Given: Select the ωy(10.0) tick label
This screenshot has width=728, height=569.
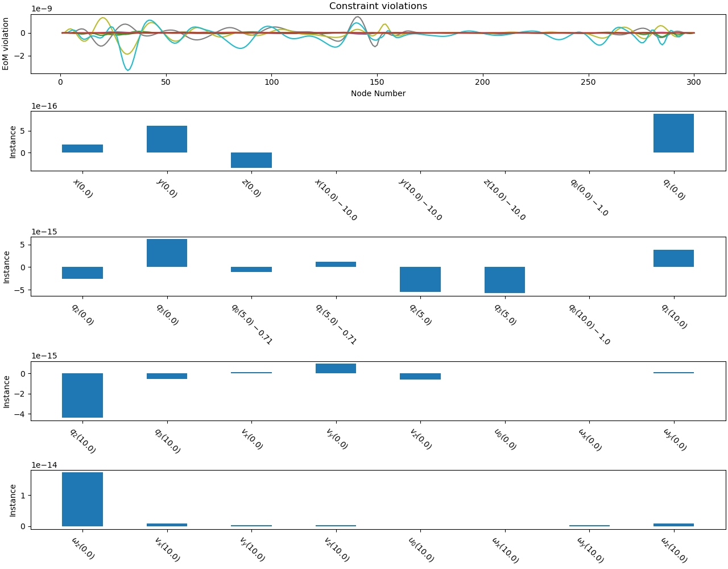Looking at the screenshot, I should coord(590,550).
